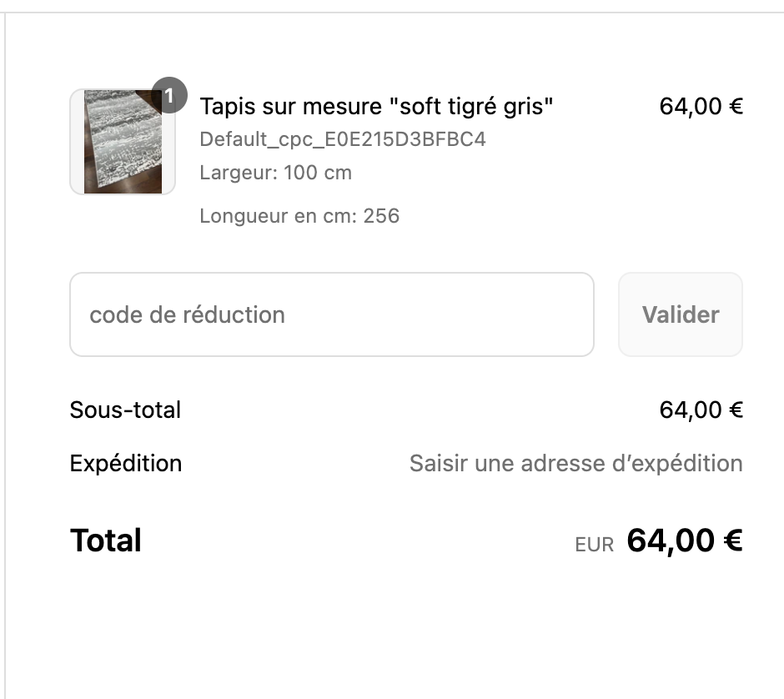Select the SKU text Default_cpc_E0E215D3BFBC4
The height and width of the screenshot is (699, 784).
coord(343,139)
